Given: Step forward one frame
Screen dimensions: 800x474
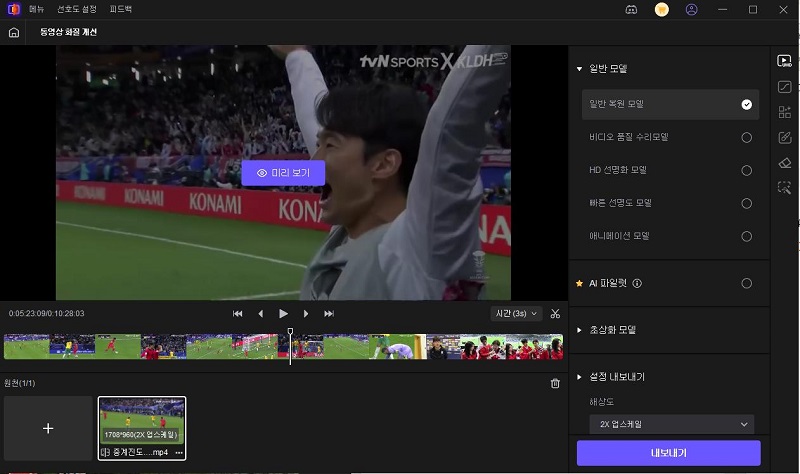Looking at the screenshot, I should click(x=306, y=314).
